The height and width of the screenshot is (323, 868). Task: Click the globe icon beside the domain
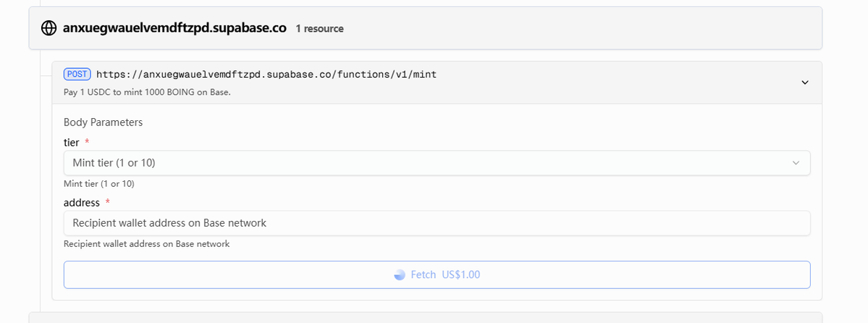49,28
